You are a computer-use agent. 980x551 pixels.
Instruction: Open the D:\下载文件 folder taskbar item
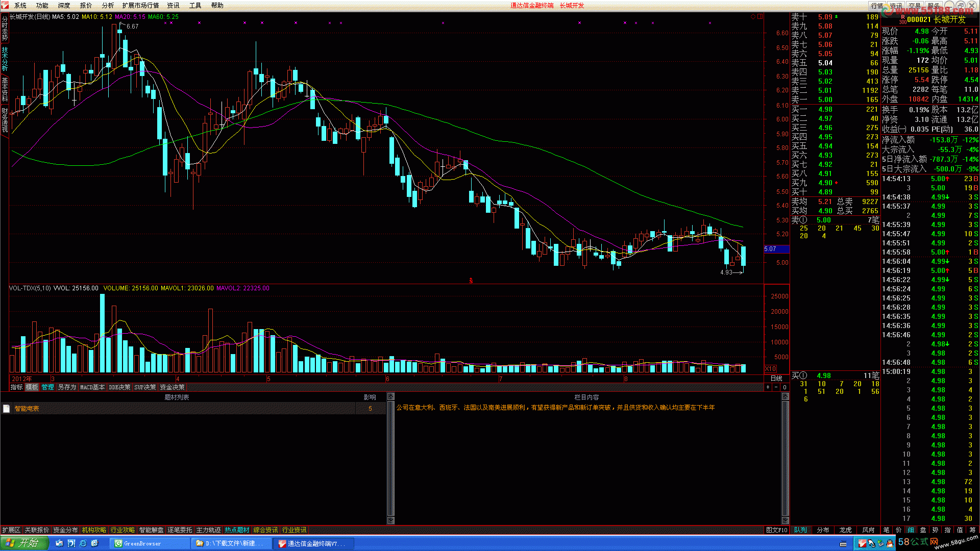231,544
